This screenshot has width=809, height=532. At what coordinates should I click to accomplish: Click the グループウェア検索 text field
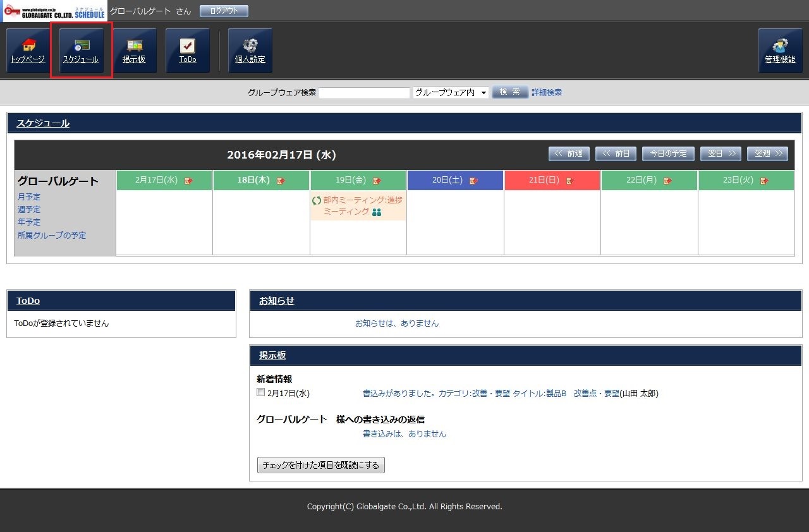pos(364,93)
